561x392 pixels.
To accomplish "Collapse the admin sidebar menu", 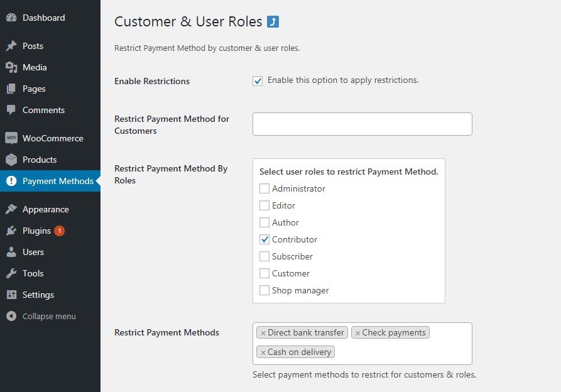I will click(48, 316).
